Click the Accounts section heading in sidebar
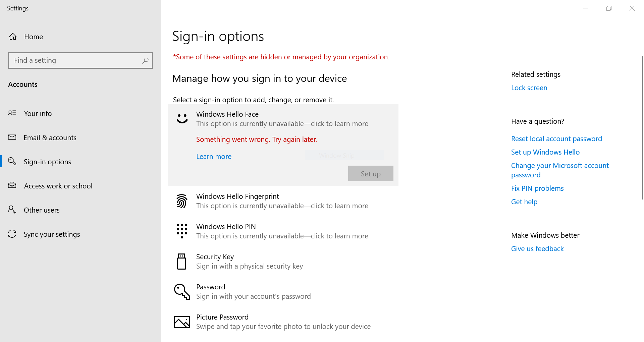The width and height of the screenshot is (644, 342). [x=23, y=84]
